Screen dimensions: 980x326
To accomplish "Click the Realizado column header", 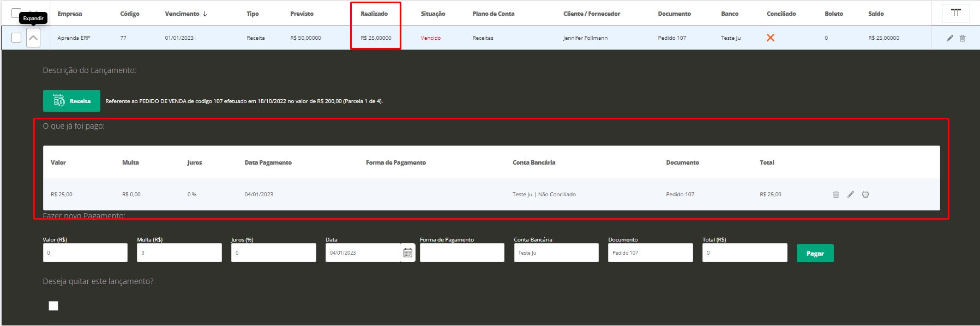I will pos(374,14).
